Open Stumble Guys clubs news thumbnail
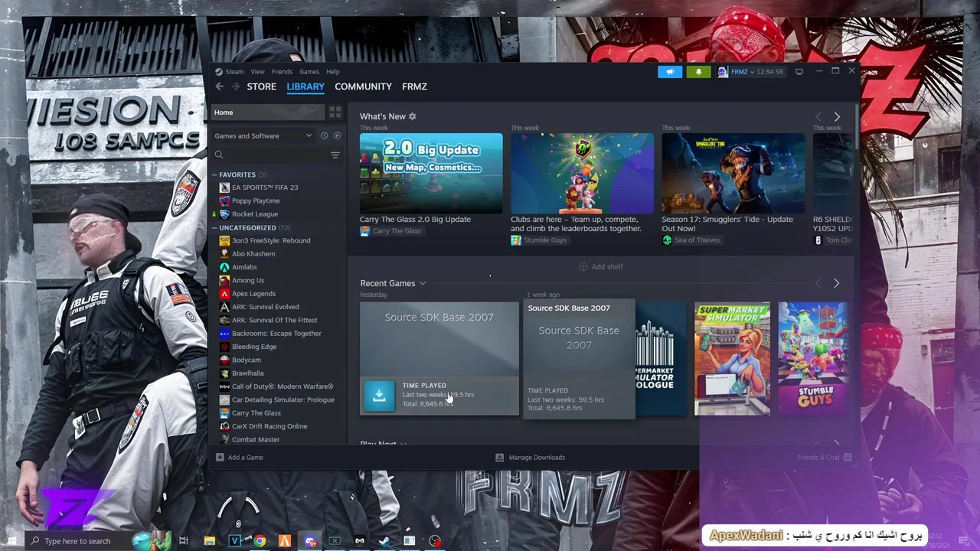 pyautogui.click(x=582, y=174)
